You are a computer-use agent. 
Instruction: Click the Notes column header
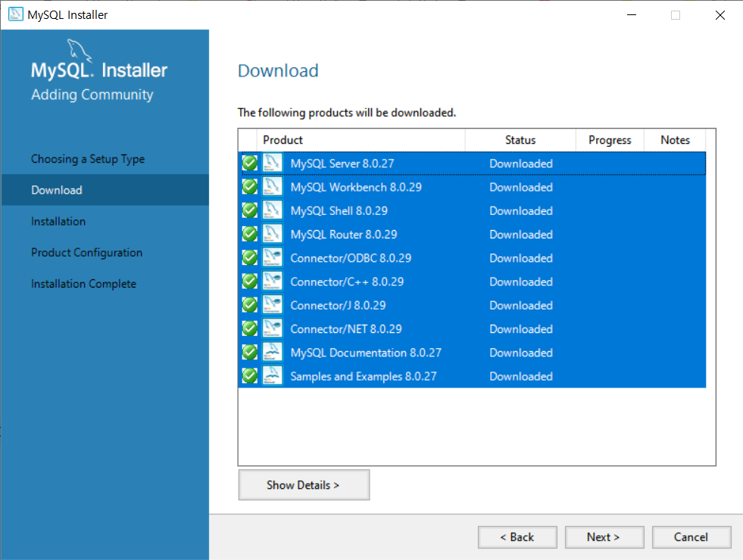[x=676, y=140]
